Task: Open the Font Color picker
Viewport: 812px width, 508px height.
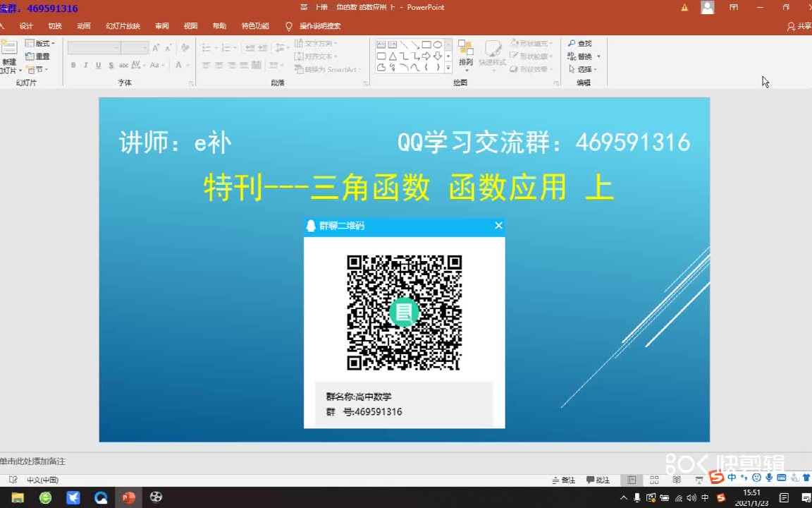Action: (180, 65)
